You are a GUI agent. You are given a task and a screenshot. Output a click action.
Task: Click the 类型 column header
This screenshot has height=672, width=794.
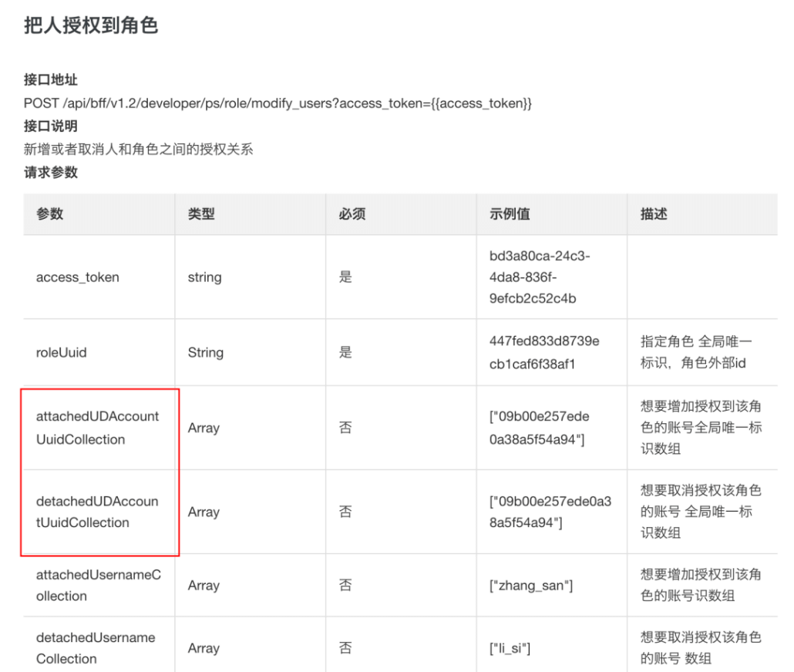tap(201, 214)
